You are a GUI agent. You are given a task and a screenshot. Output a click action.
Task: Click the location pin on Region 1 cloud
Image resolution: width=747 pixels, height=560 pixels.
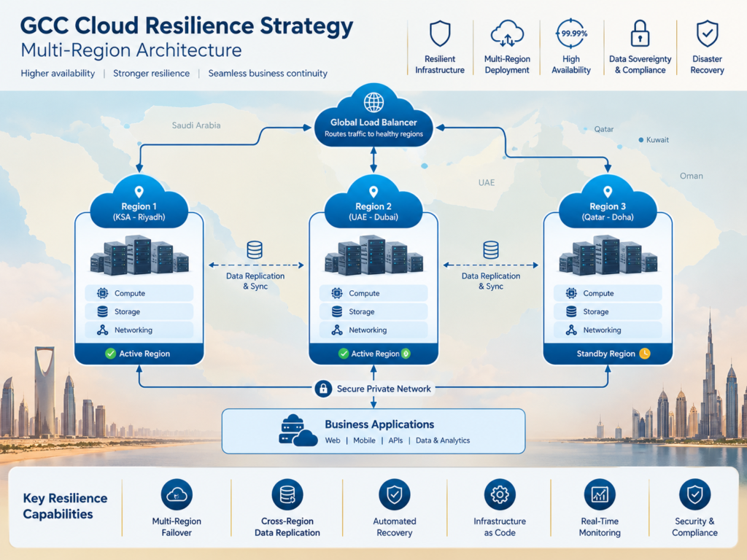tap(139, 192)
